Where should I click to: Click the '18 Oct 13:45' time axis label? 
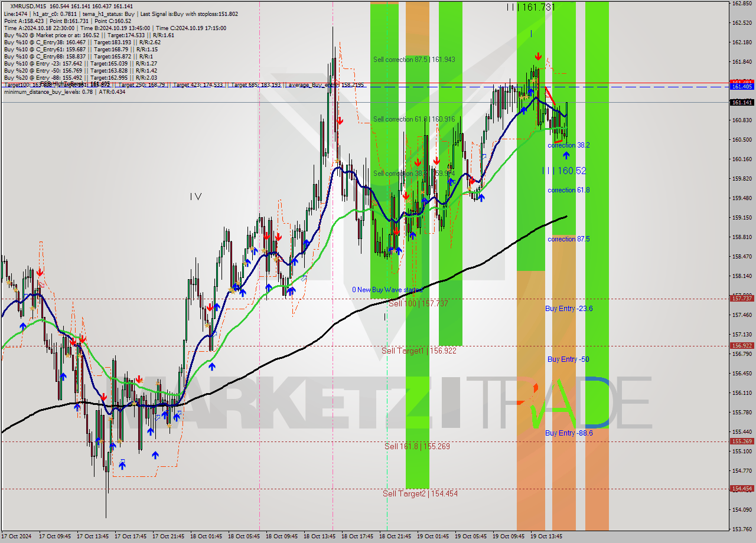coord(320,537)
